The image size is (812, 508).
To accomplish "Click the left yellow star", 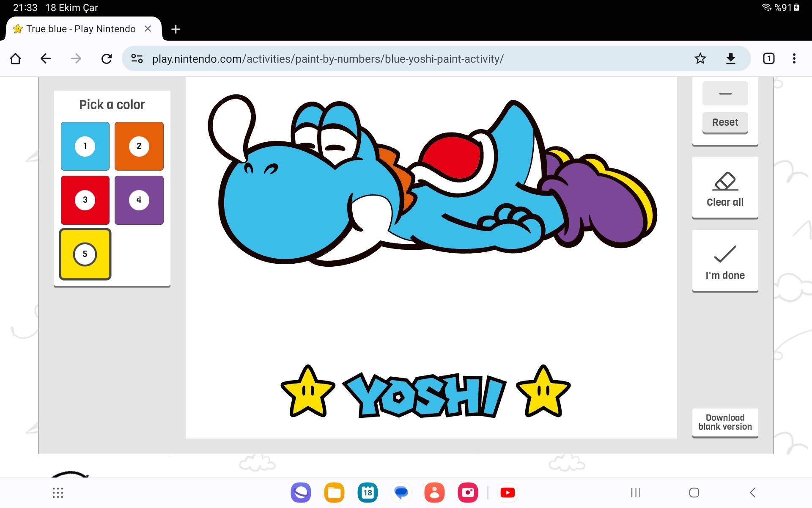I will point(308,391).
